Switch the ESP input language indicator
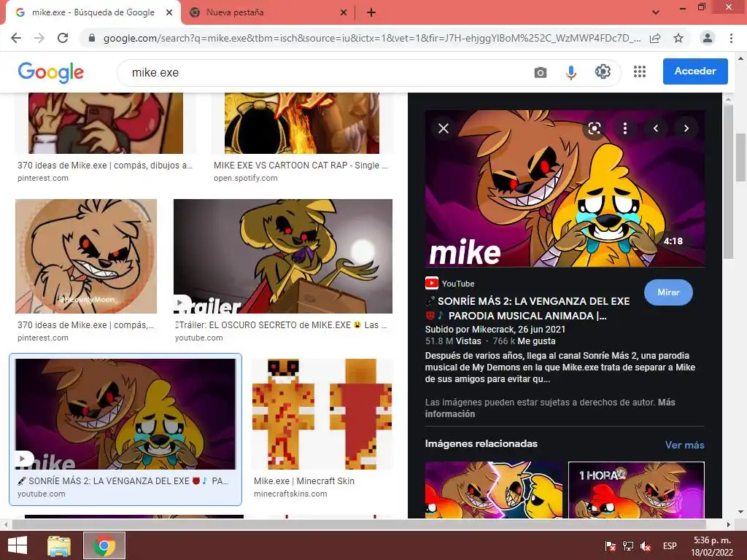The height and width of the screenshot is (560, 747). point(670,545)
